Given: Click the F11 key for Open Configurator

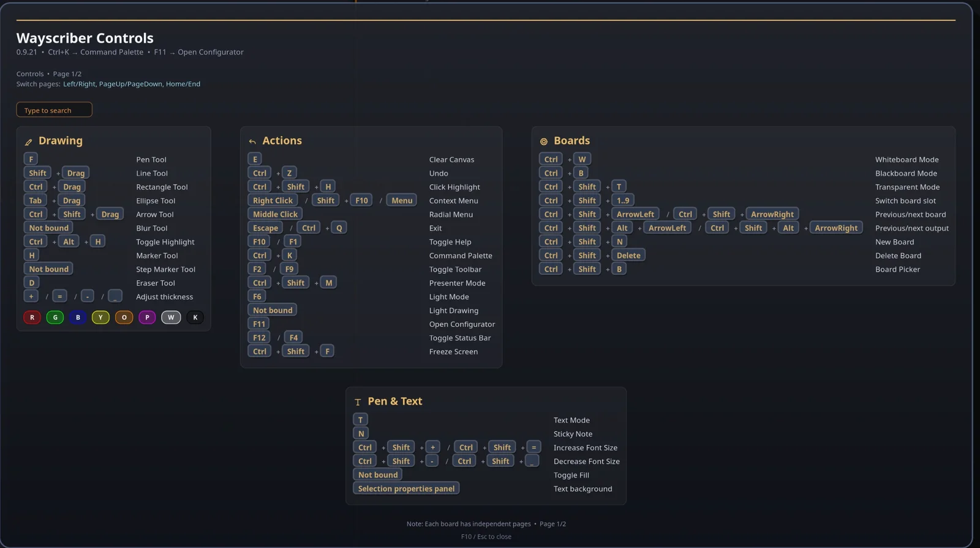Looking at the screenshot, I should click(259, 324).
